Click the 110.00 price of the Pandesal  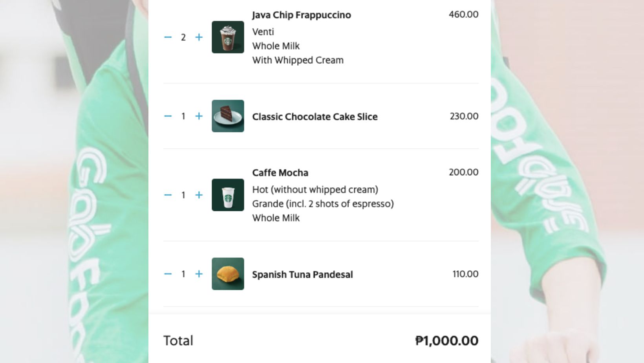[x=465, y=274]
